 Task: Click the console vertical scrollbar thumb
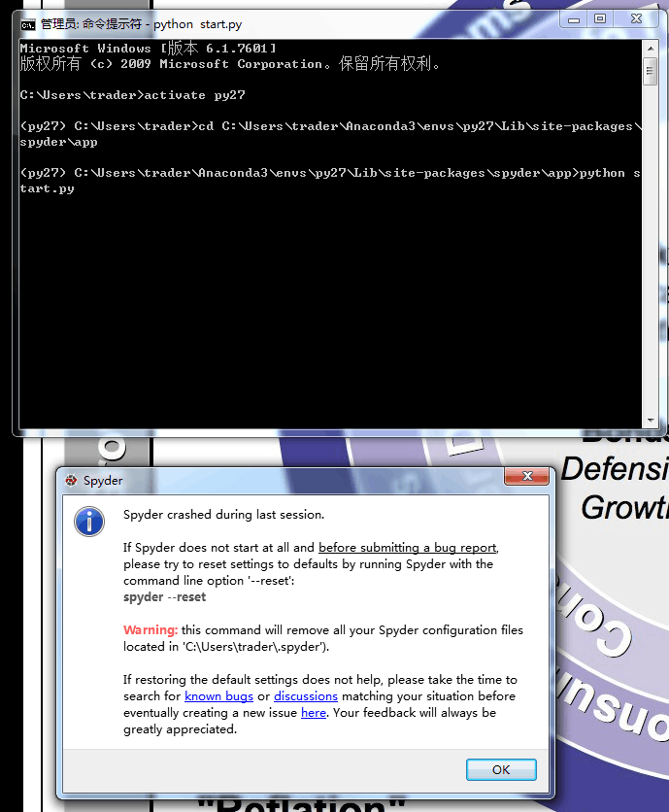pyautogui.click(x=651, y=72)
